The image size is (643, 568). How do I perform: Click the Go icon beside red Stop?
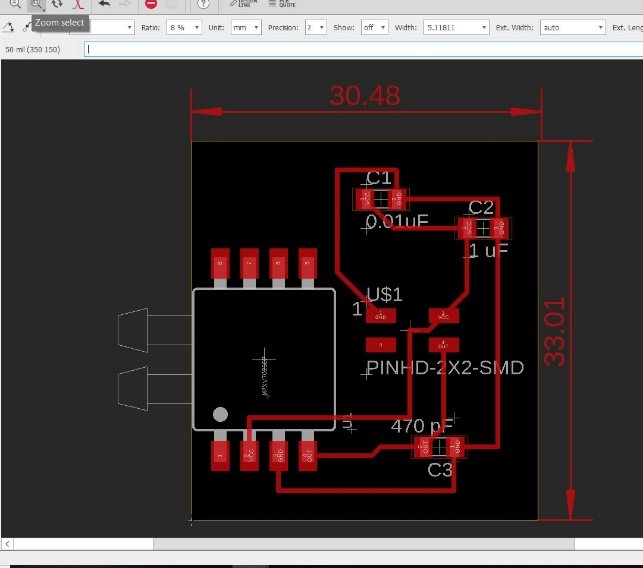[x=172, y=4]
